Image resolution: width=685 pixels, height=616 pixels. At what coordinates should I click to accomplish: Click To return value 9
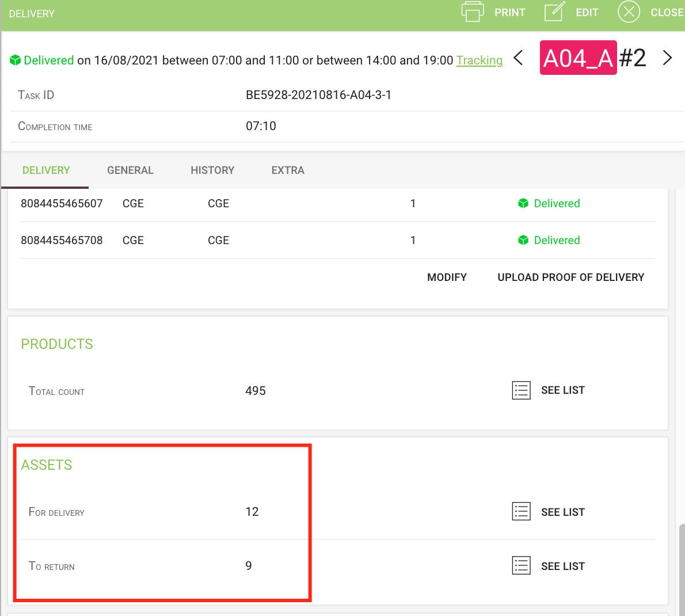[249, 566]
